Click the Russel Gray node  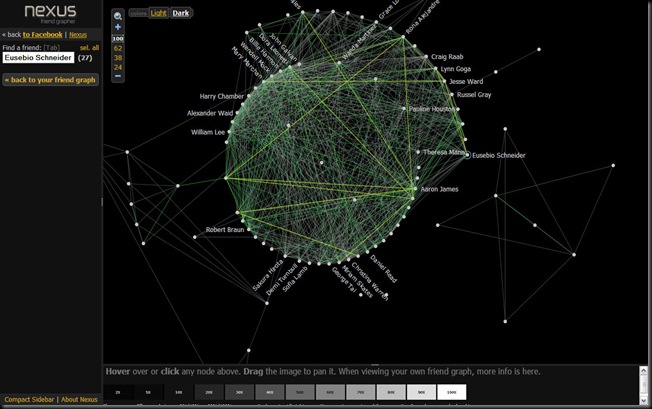pos(452,95)
